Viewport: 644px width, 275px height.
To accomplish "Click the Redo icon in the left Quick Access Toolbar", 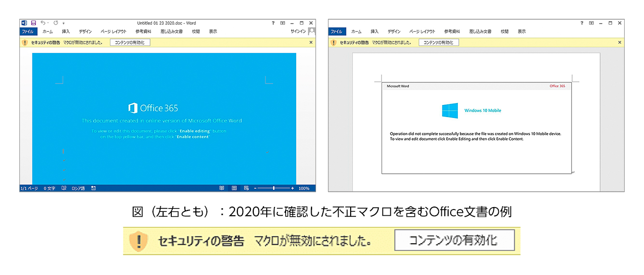I will [x=55, y=23].
